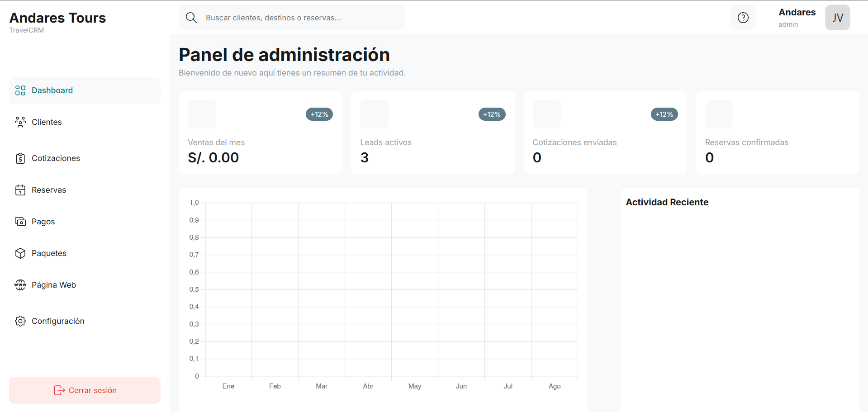Click the May chart axis label
The height and width of the screenshot is (412, 868).
click(415, 386)
